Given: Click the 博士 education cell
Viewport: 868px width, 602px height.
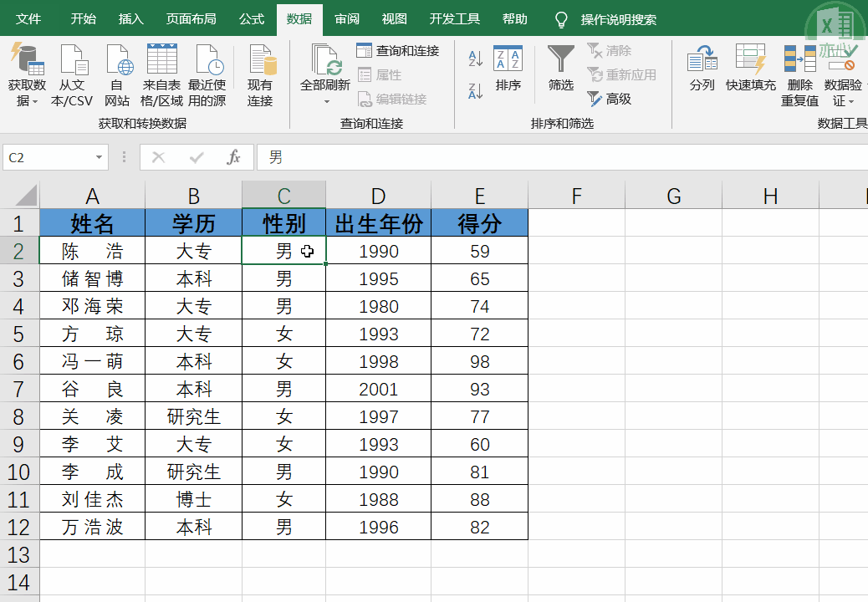Looking at the screenshot, I should 194,499.
